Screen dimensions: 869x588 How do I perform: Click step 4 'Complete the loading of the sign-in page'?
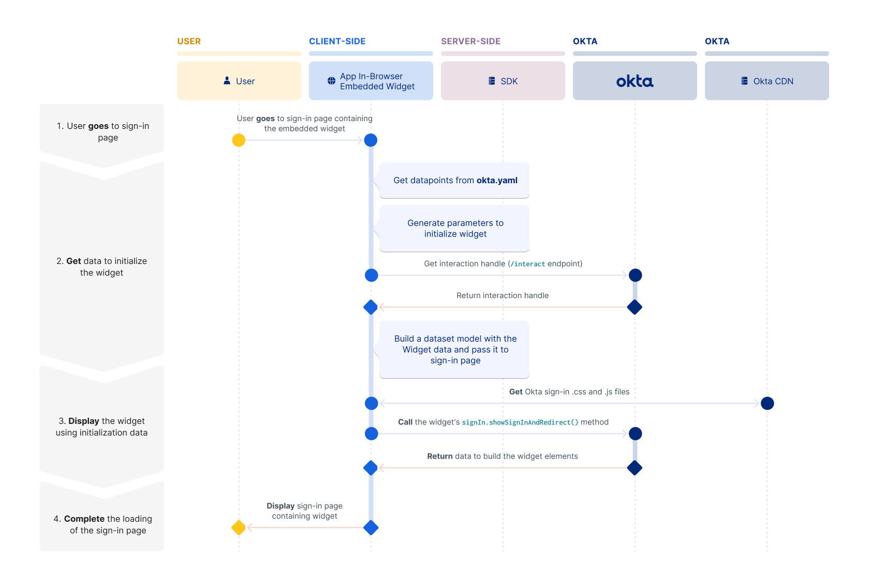[102, 524]
